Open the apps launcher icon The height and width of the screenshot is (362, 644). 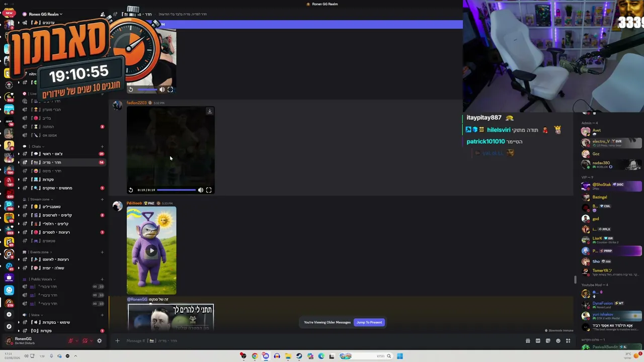(568, 341)
